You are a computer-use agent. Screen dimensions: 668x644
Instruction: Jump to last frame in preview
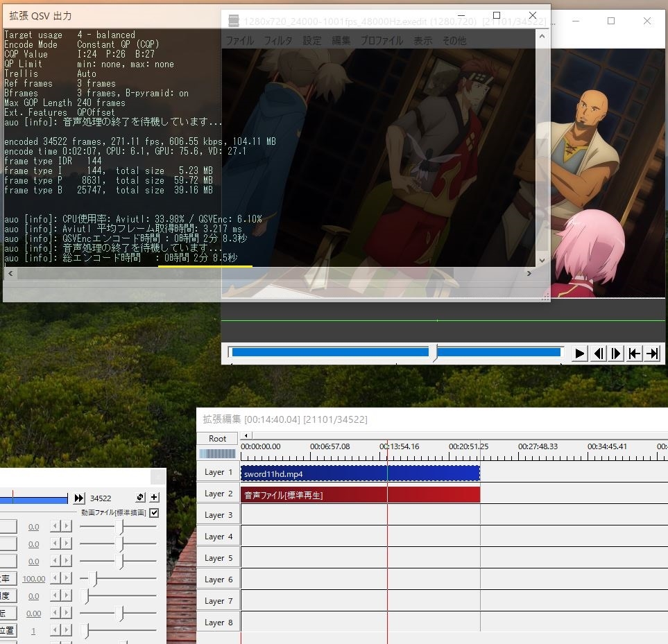coord(652,354)
